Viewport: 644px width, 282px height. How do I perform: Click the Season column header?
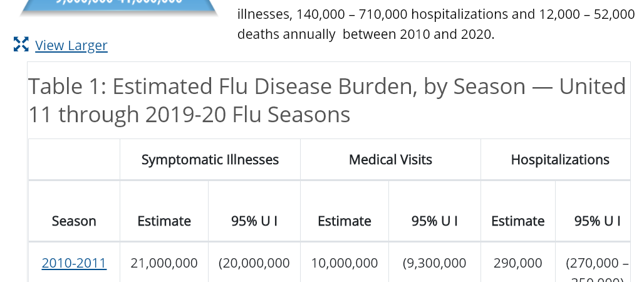point(74,221)
